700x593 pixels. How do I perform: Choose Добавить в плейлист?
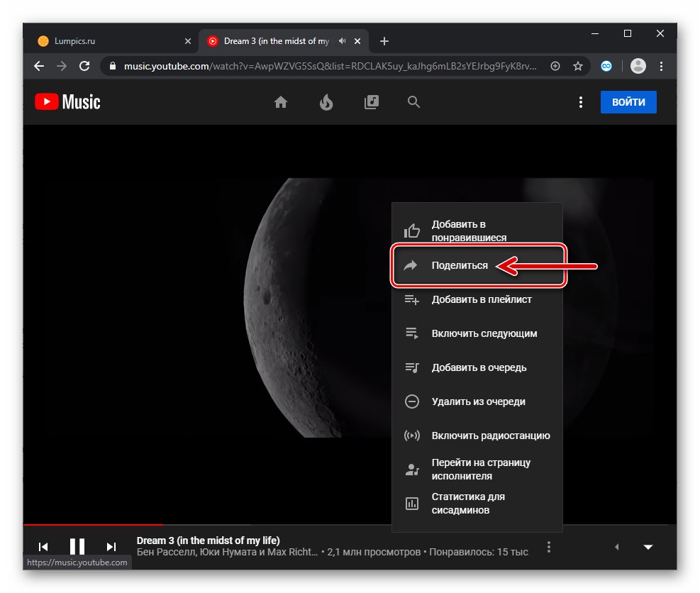pyautogui.click(x=477, y=299)
